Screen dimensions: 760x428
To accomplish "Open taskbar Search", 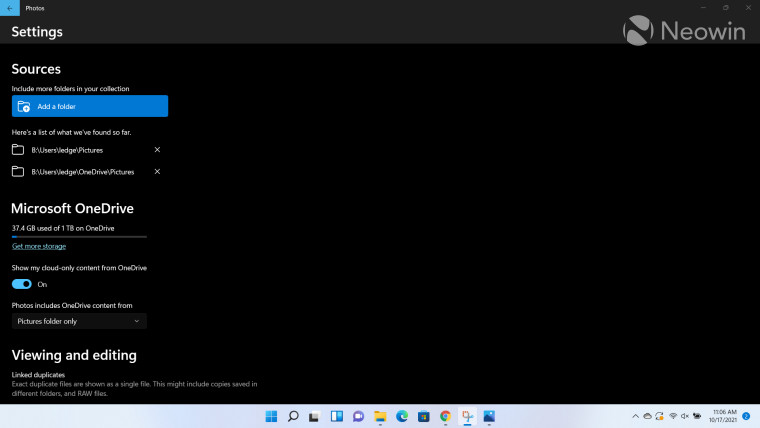I will [293, 416].
